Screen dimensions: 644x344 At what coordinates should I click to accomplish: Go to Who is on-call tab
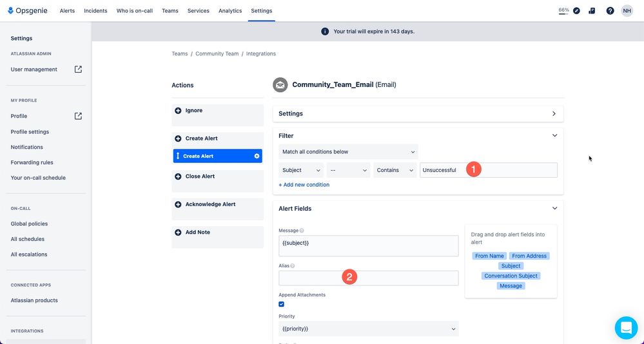click(x=134, y=11)
